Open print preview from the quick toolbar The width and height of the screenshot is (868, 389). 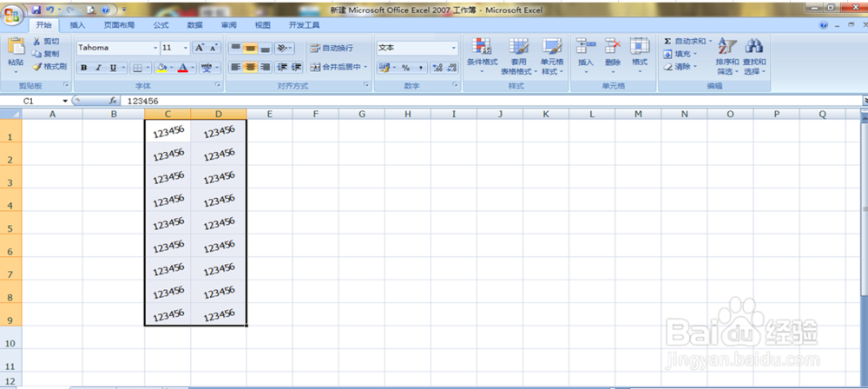(x=91, y=10)
